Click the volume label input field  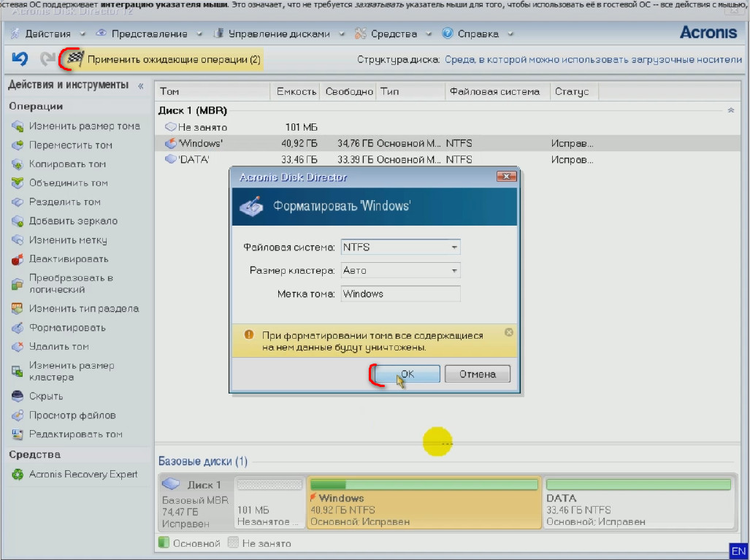tap(400, 294)
